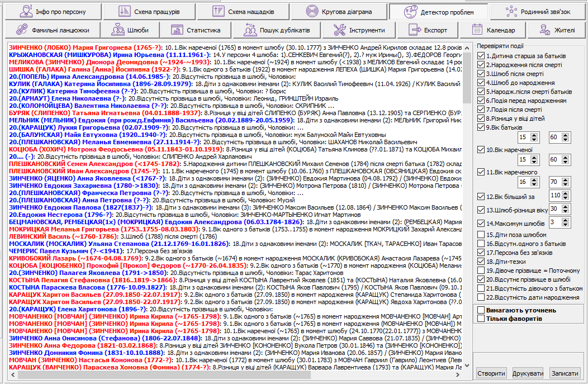Click the Схема пращурів sort-arrows icon
The image size is (588, 384).
(125, 11)
